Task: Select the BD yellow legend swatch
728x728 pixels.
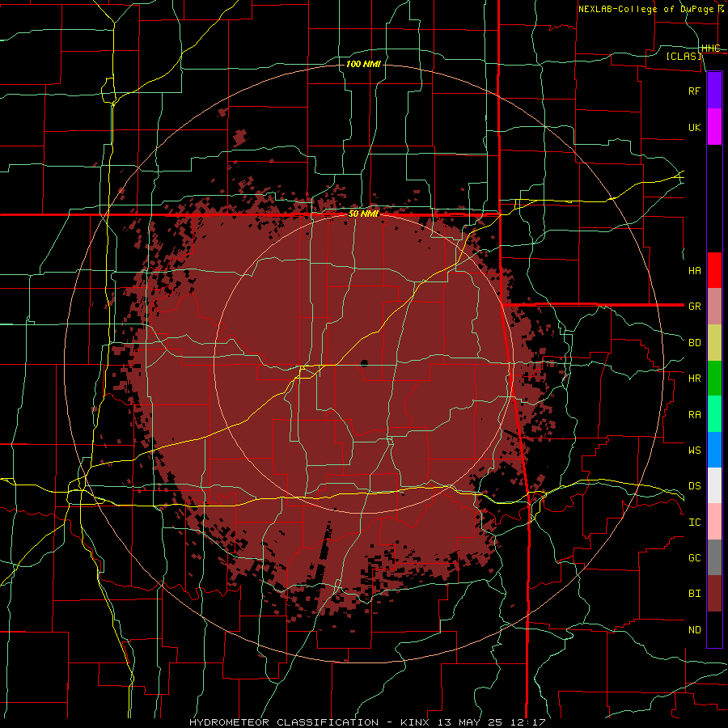Action: click(714, 343)
